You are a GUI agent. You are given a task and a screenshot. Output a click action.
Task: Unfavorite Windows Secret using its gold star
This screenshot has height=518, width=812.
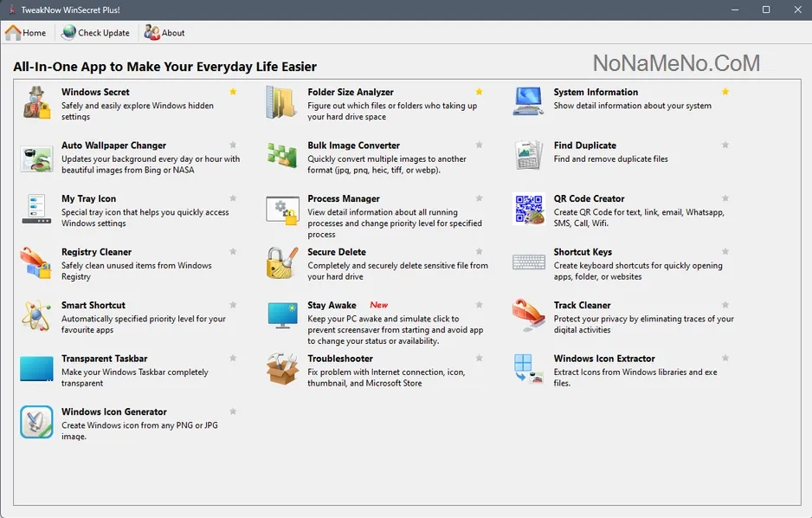tap(233, 91)
